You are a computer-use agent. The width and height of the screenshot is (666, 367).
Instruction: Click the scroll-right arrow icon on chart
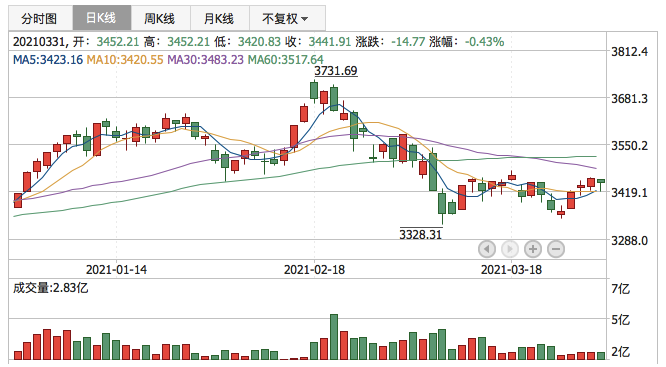tap(510, 249)
